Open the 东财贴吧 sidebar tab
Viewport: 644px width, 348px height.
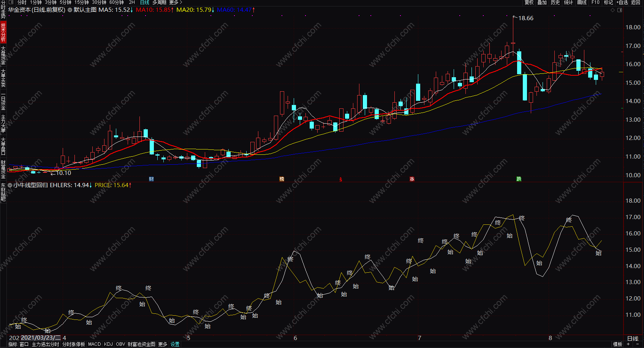(x=3, y=192)
